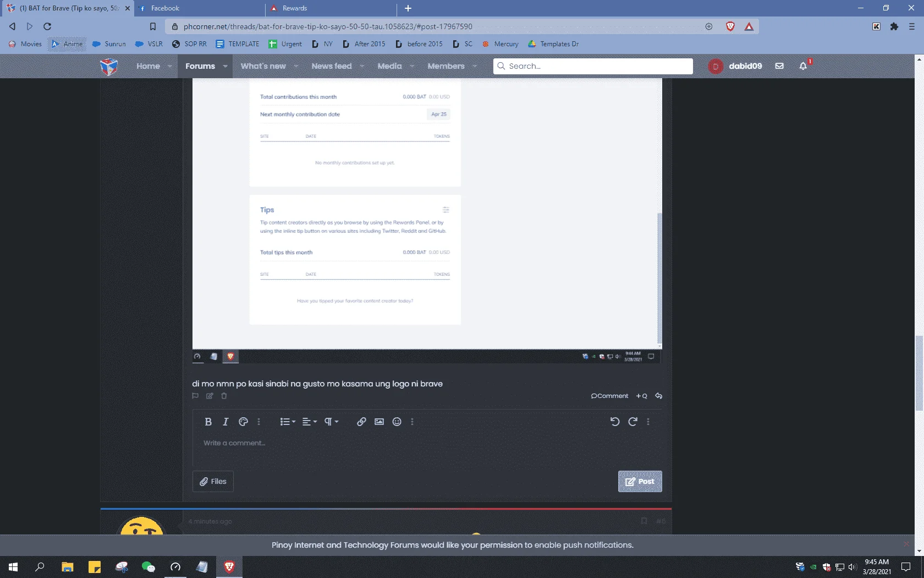The height and width of the screenshot is (578, 924).
Task: Toggle italic formatting in comment editor
Action: tap(226, 422)
